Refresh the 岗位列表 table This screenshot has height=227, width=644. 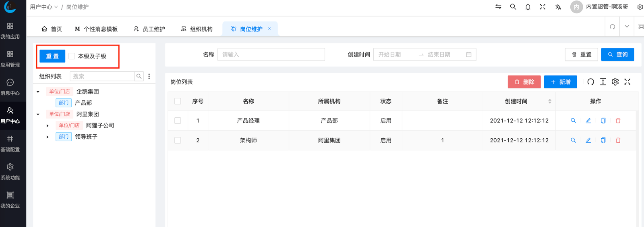point(590,82)
